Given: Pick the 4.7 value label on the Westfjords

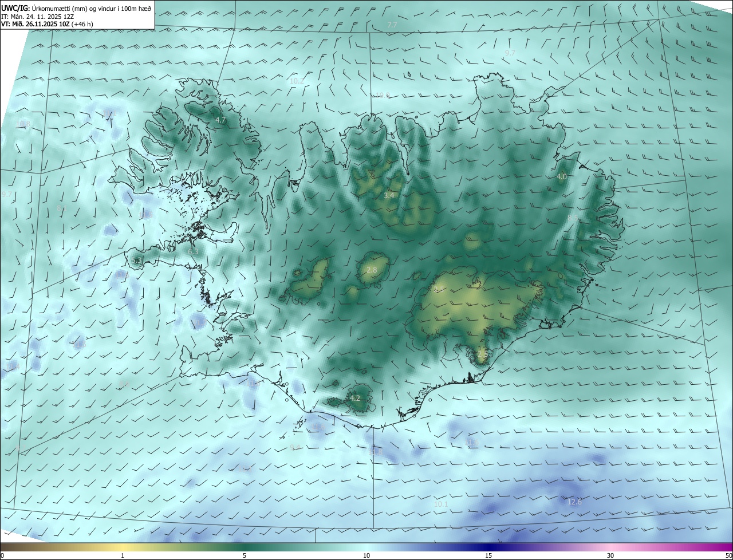Looking at the screenshot, I should tap(220, 120).
